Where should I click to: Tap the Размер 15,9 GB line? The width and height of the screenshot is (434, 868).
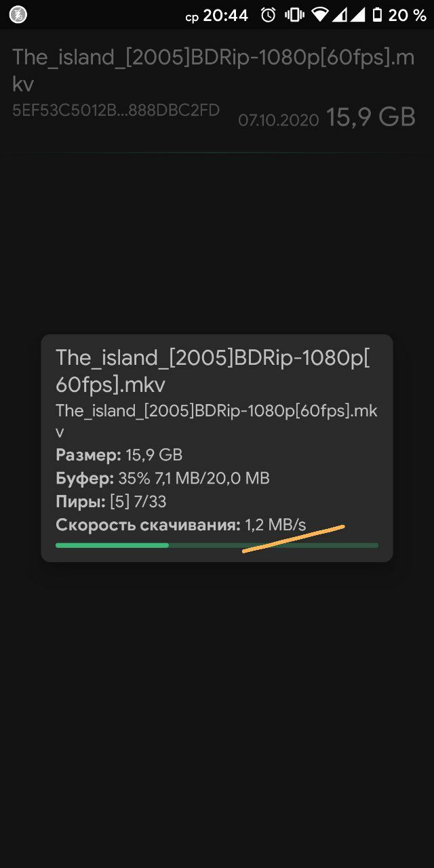point(119,454)
